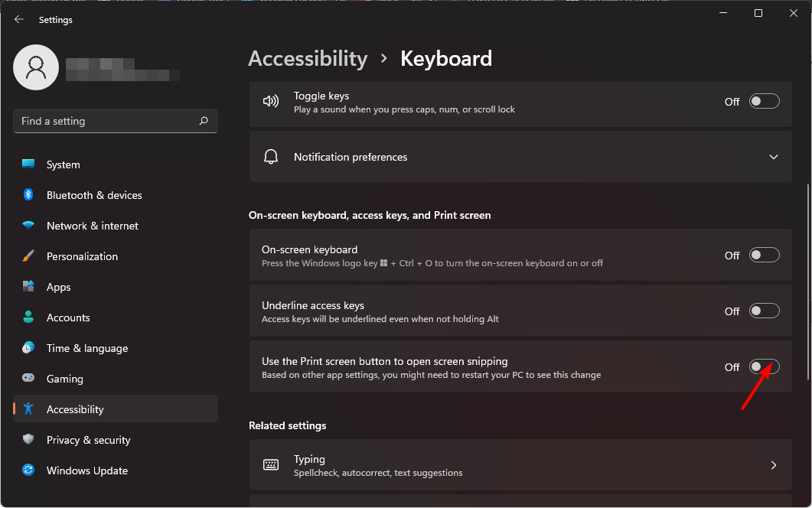Click the Back arrow in Settings header
812x508 pixels.
[19, 20]
